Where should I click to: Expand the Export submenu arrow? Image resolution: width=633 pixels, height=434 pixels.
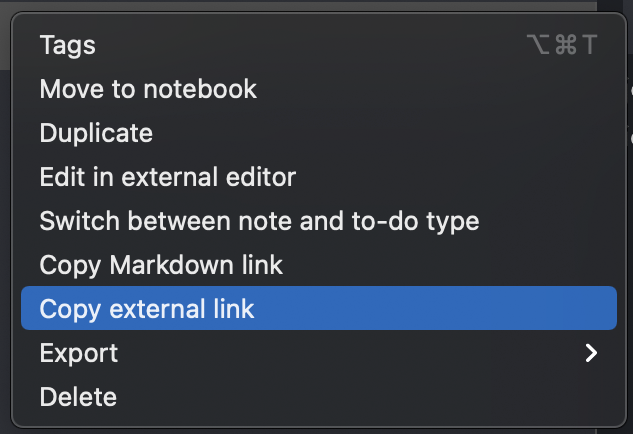[x=591, y=353]
